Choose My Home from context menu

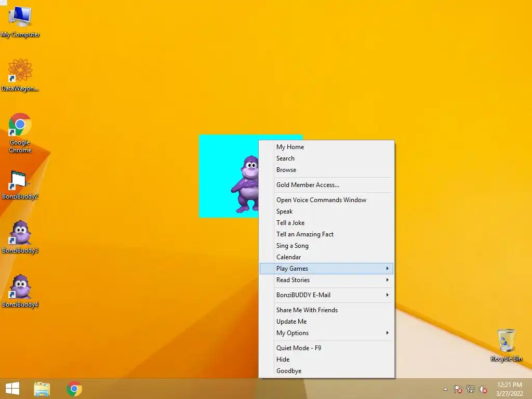[x=326, y=147]
